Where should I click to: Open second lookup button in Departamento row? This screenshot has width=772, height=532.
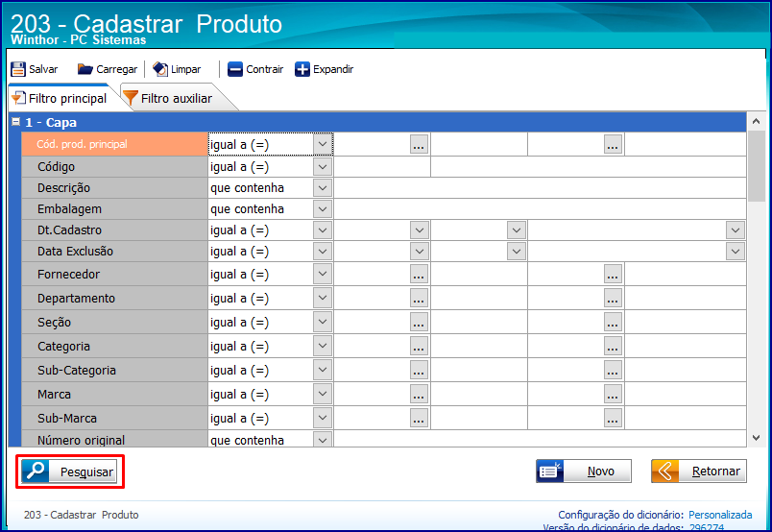click(613, 298)
